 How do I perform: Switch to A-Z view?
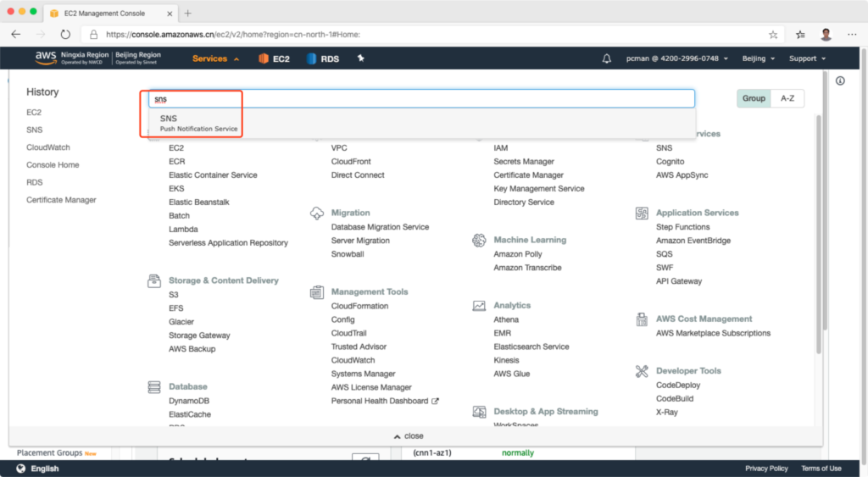click(787, 98)
